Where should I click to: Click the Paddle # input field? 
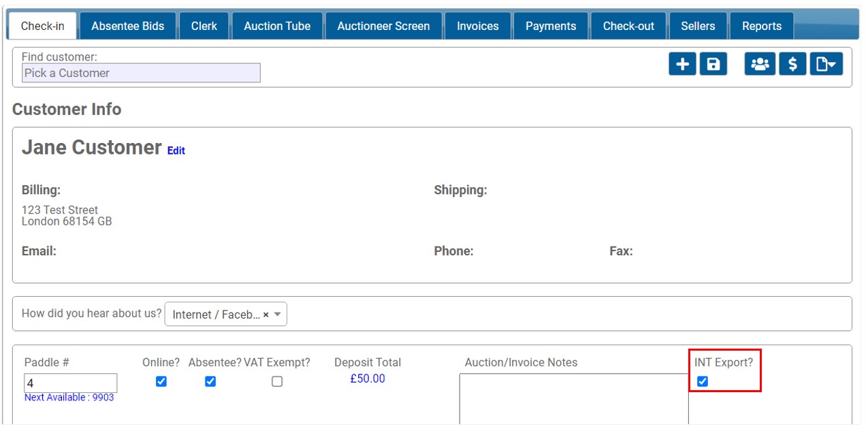[x=71, y=383]
